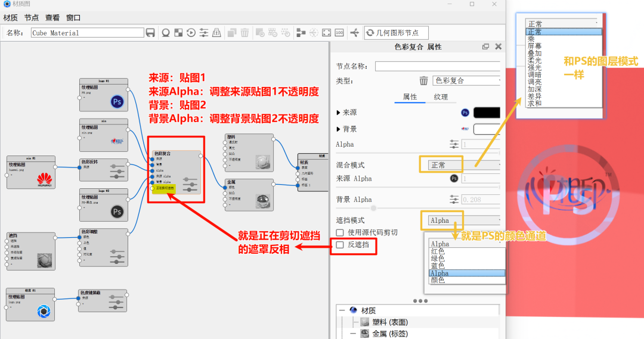Image resolution: width=644 pixels, height=339 pixels.
Task: Click the weight-shaped toolbar icon
Action: click(216, 33)
